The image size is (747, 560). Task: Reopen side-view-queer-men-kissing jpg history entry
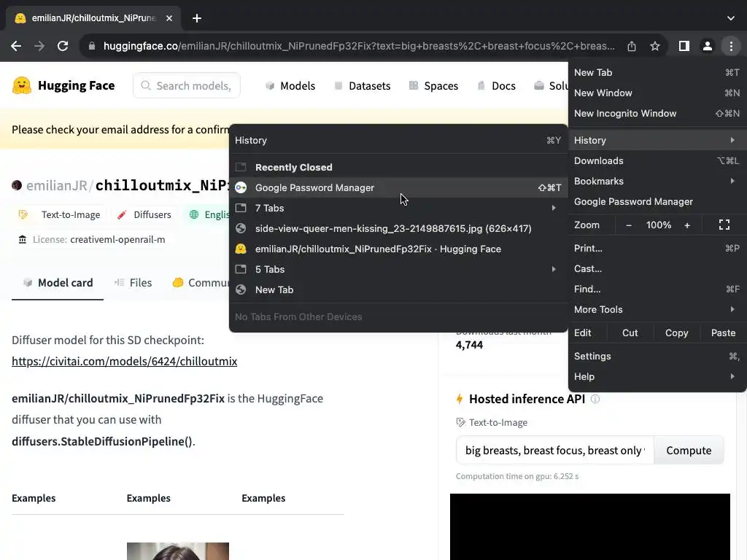pyautogui.click(x=398, y=228)
